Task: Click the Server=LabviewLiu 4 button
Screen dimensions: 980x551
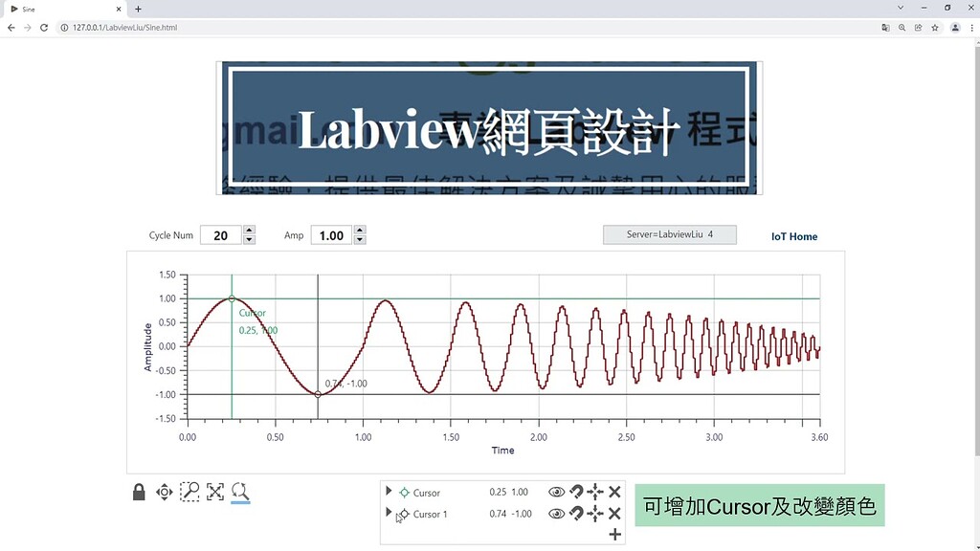Action: click(x=669, y=234)
